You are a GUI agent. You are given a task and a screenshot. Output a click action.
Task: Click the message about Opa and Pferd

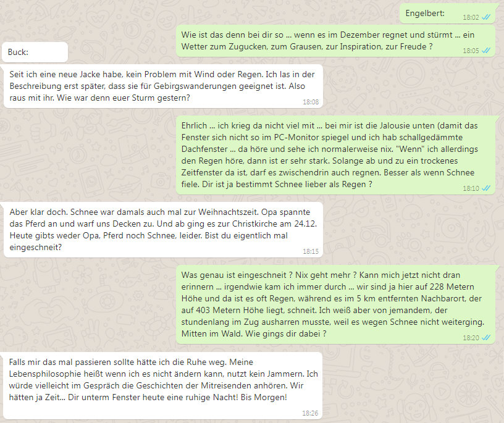pos(163,230)
